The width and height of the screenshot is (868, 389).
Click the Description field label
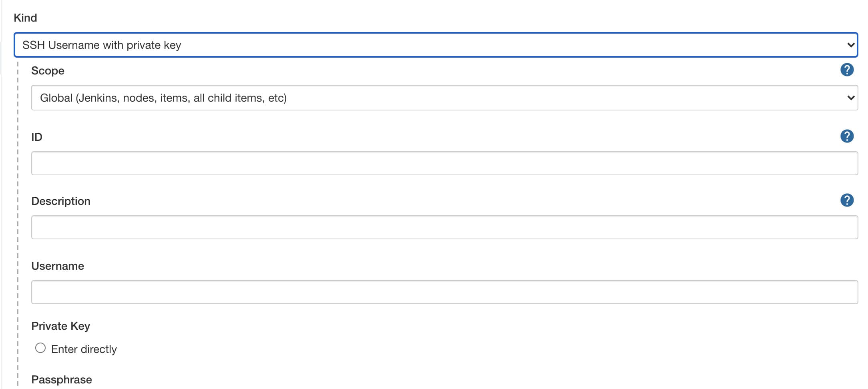[61, 201]
